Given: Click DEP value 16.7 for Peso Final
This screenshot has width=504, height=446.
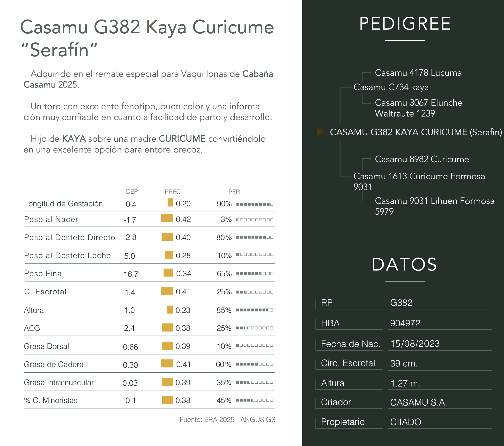Looking at the screenshot, I should [x=131, y=274].
